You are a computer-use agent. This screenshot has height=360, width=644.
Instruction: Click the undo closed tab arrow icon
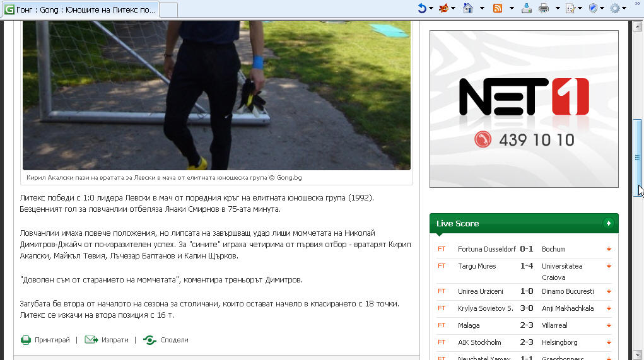coord(422,8)
